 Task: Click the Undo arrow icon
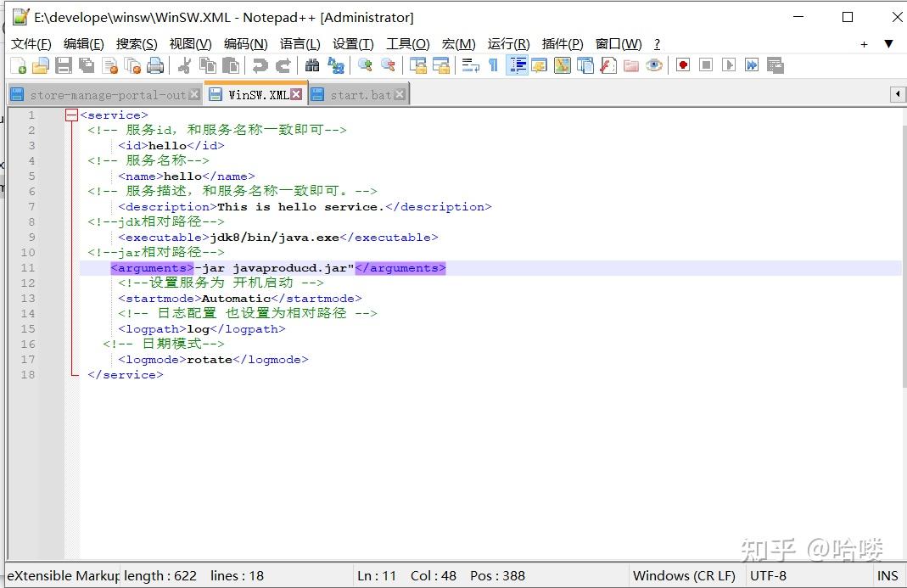coord(260,65)
